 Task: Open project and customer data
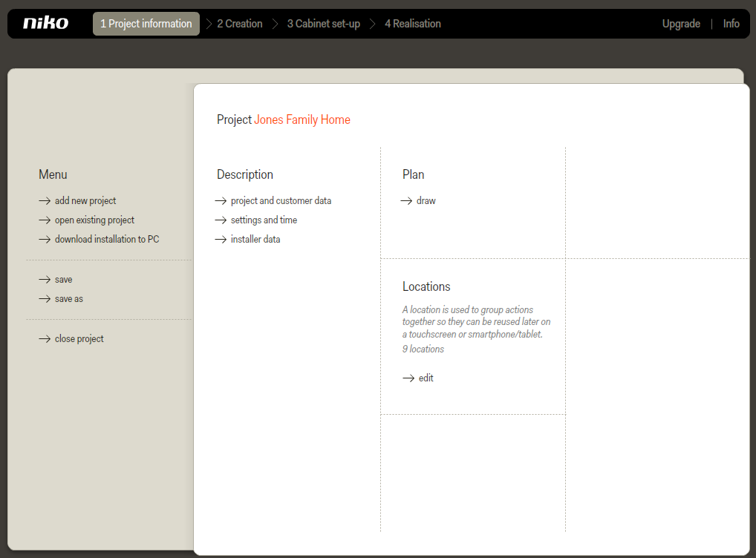[281, 200]
